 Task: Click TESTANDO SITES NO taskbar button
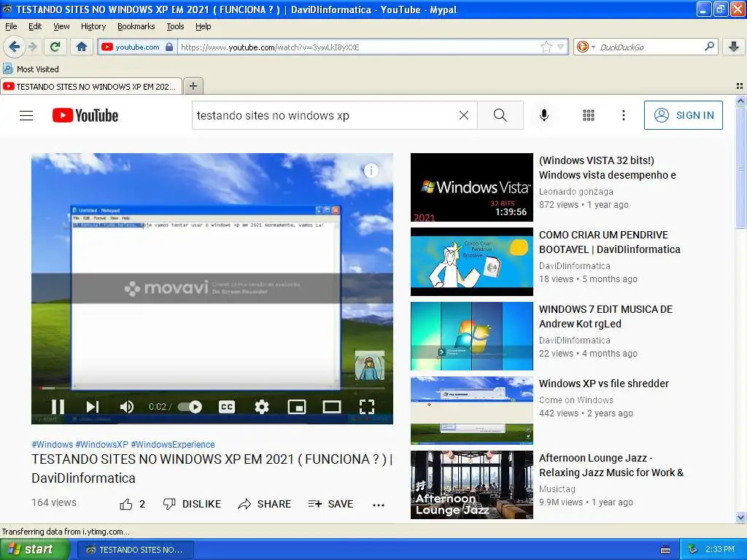click(135, 550)
